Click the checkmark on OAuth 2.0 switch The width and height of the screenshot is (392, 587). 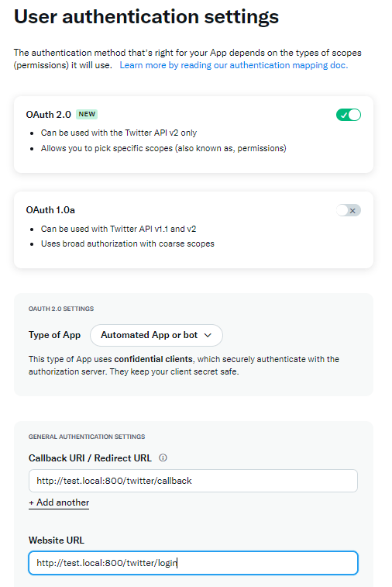[344, 115]
